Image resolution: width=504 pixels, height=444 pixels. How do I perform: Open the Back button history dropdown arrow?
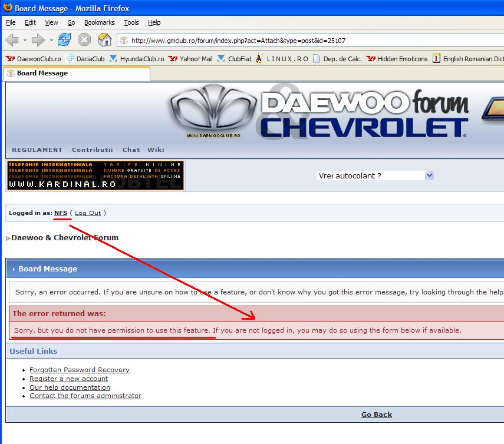coord(25,41)
